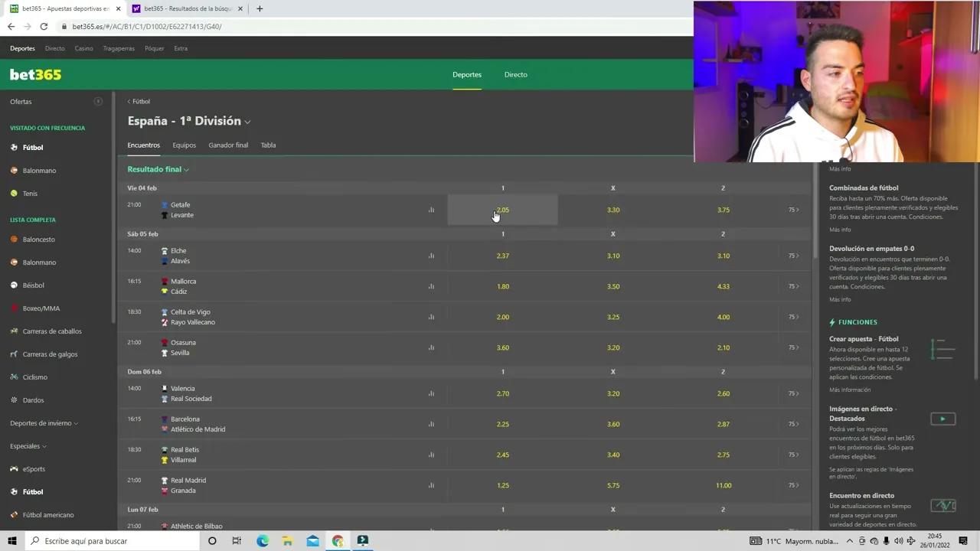Screen dimensions: 980x551
Task: Open stats icon for Barcelona vs Atlético
Action: [431, 424]
